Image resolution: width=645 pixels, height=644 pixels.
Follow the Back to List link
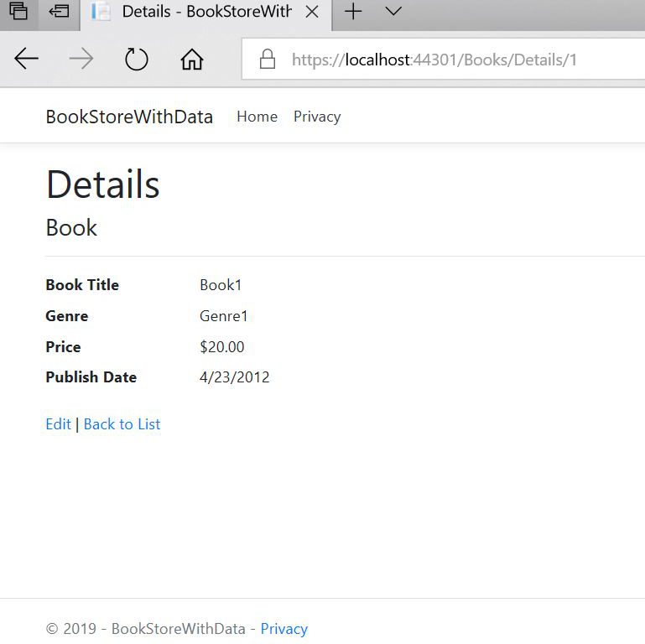122,424
